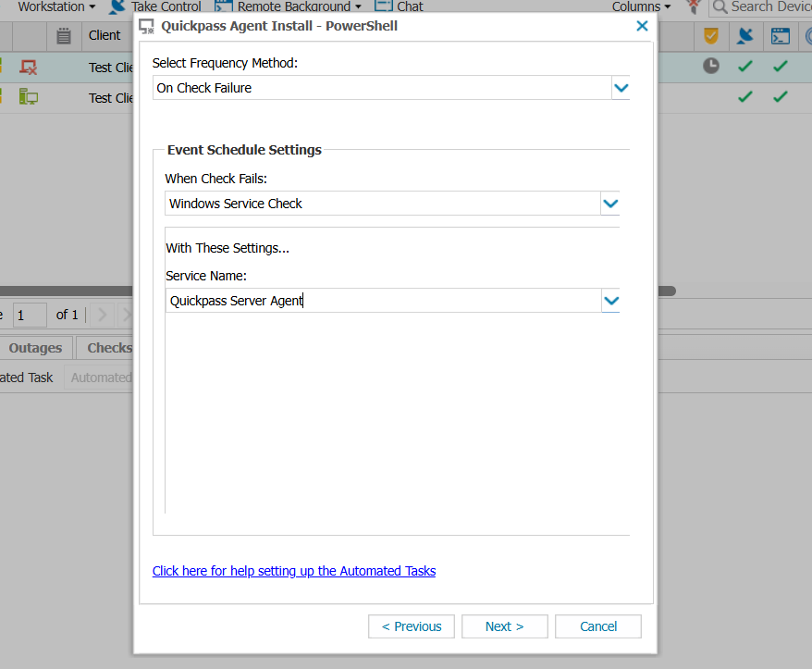The image size is (812, 669).
Task: Click the next page arrow in pagination
Action: click(x=103, y=315)
